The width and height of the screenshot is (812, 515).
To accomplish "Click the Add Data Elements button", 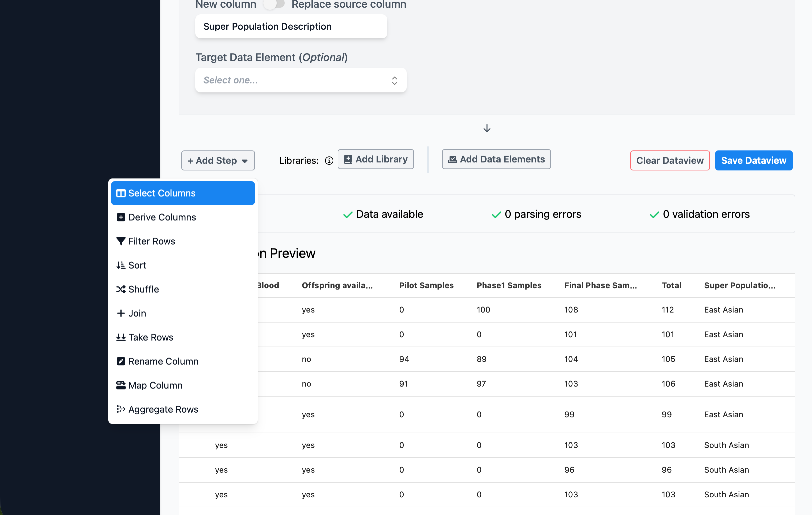I will click(496, 159).
